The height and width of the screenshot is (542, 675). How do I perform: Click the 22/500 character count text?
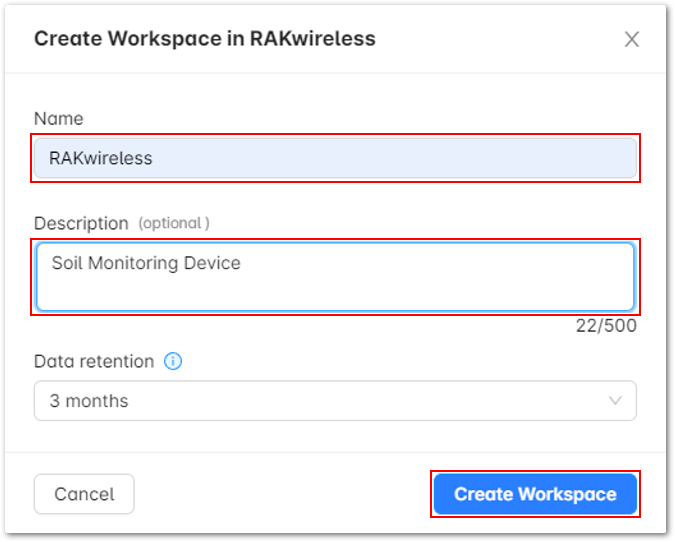tap(606, 325)
